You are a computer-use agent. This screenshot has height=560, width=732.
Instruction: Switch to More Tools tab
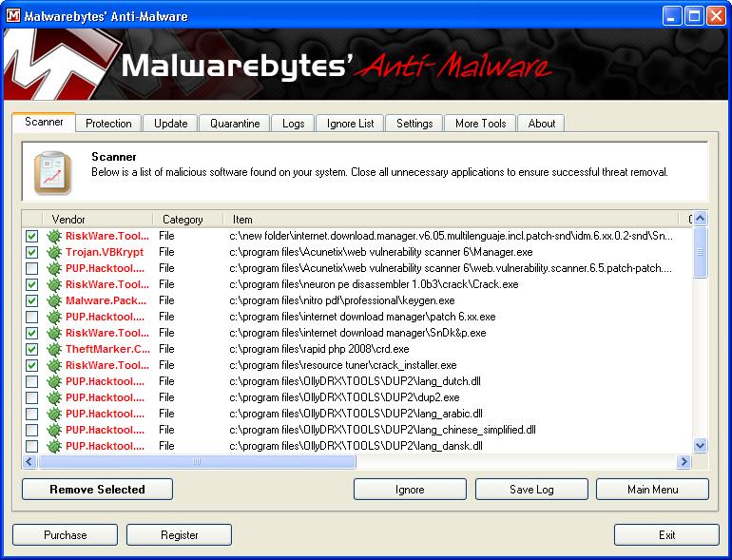click(480, 124)
